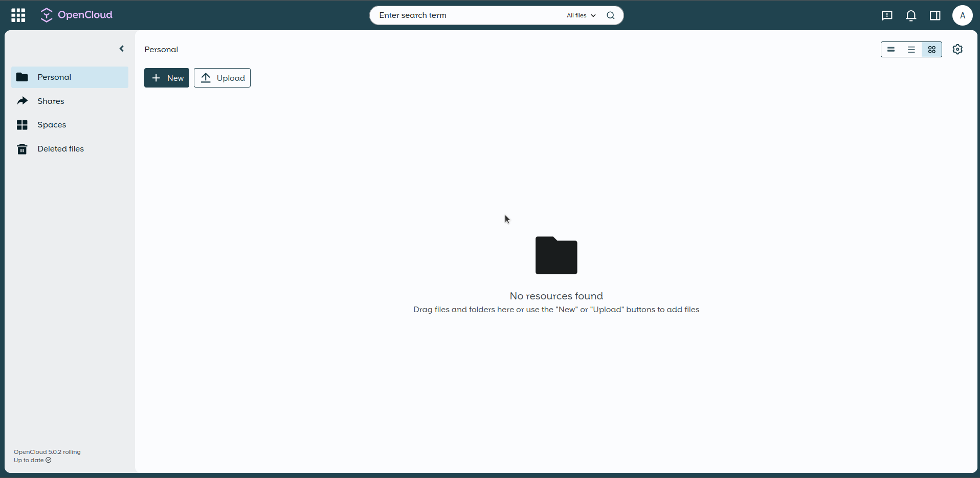The width and height of the screenshot is (980, 478).
Task: Open Deleted files in sidebar
Action: click(x=60, y=149)
